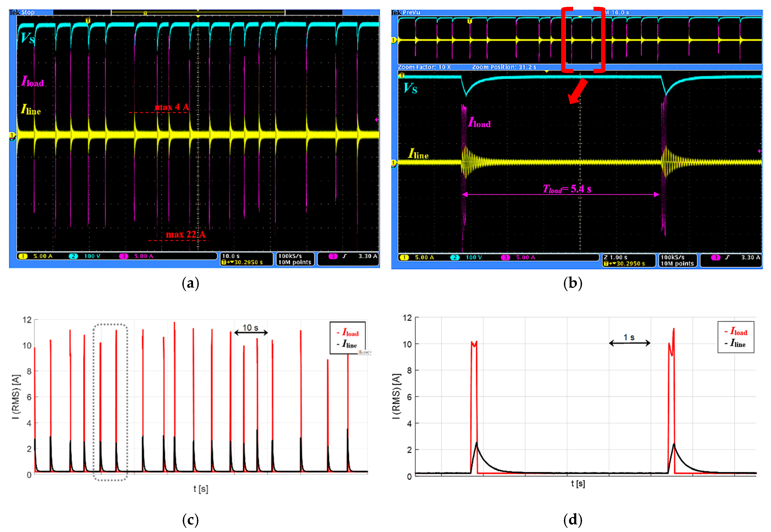The height and width of the screenshot is (532, 771).
Task: Click the '12' y-axis tick of chart (d)
Action: pyautogui.click(x=407, y=318)
